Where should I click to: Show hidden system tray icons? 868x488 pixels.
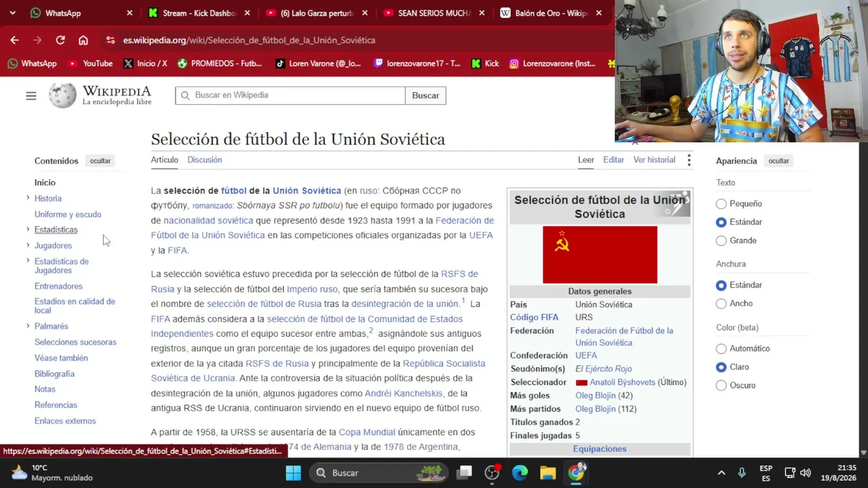coord(722,473)
